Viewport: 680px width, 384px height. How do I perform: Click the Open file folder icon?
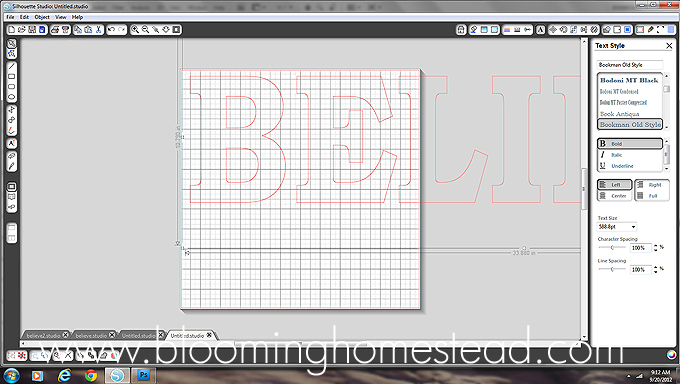coord(22,30)
